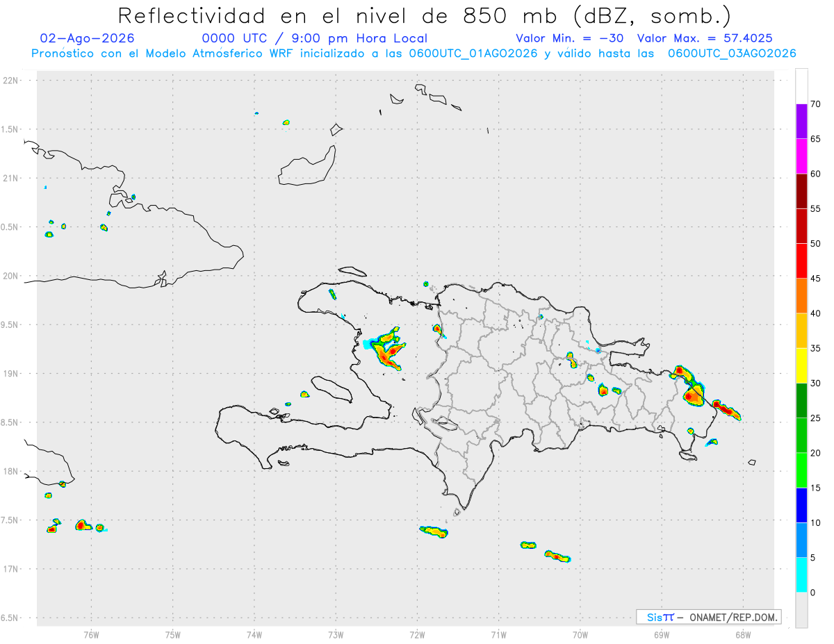This screenshot has width=834, height=644.
Task: Click the '30' label on the color scale
Action: coord(816,383)
